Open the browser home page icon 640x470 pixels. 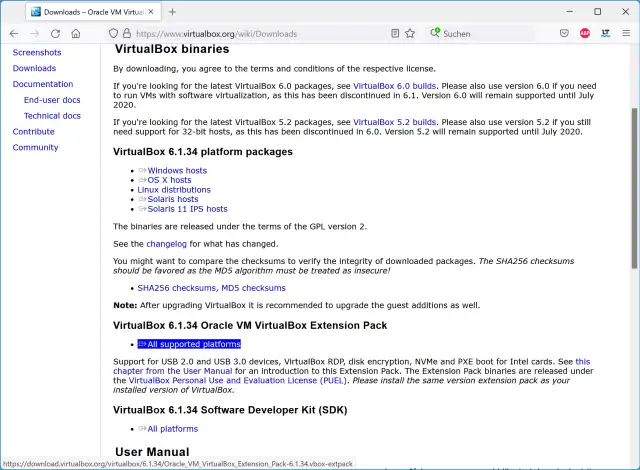pos(76,34)
